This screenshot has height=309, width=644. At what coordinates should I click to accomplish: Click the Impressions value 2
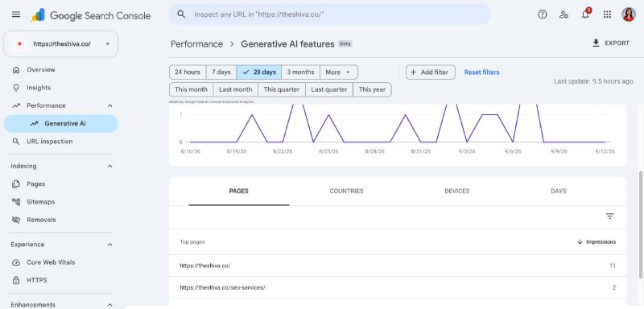pyautogui.click(x=614, y=287)
